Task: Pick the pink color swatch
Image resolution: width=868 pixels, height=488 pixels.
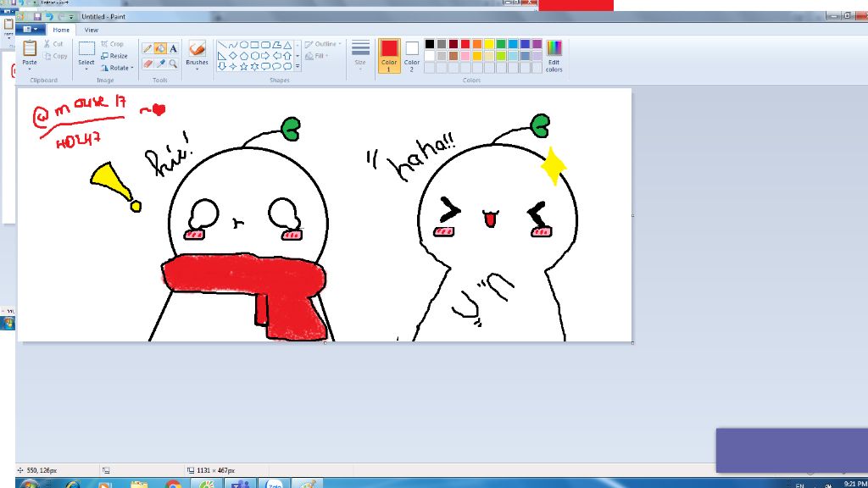Action: (465, 56)
